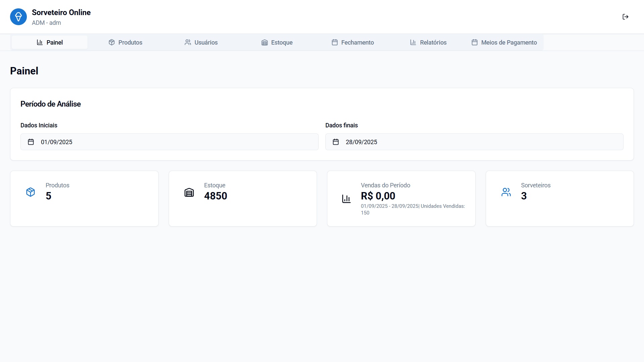This screenshot has width=644, height=362.
Task: Select the Painel tab
Action: pyautogui.click(x=50, y=43)
